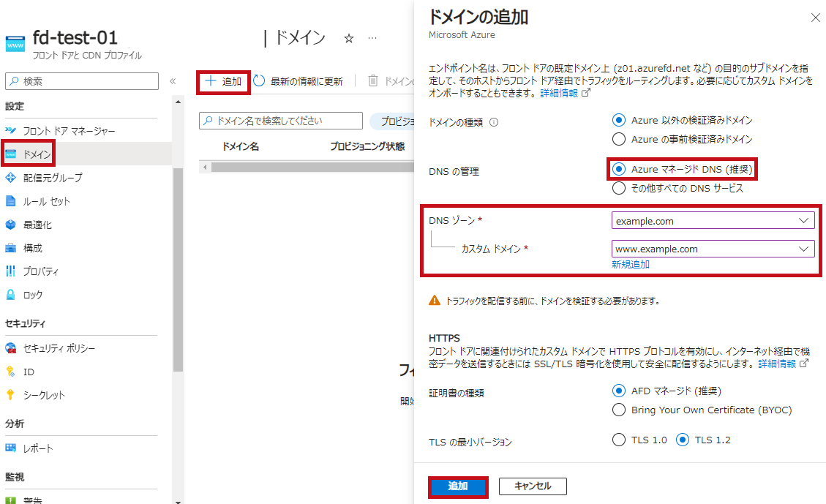Viewport: 826px width, 504px height.
Task: Click the プロビジョニング filter pill
Action: tap(392, 121)
